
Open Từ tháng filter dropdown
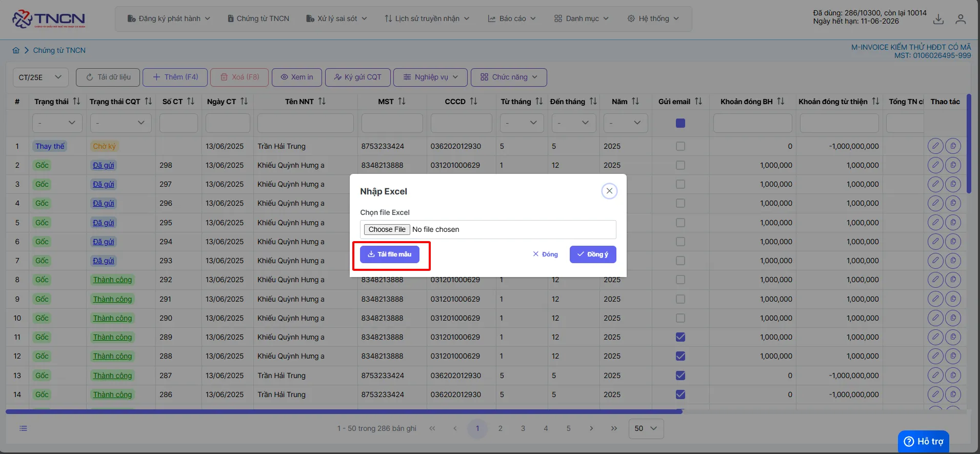(x=522, y=123)
